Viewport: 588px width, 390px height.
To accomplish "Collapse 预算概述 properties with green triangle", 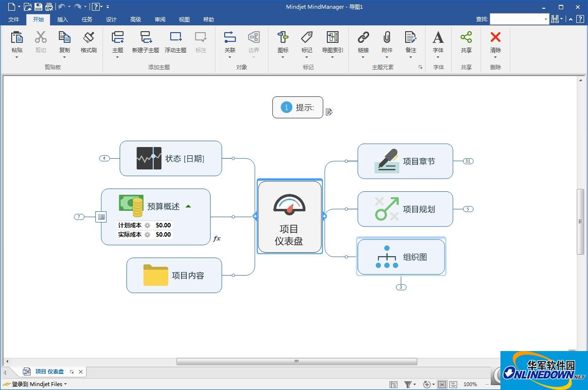I will click(188, 206).
